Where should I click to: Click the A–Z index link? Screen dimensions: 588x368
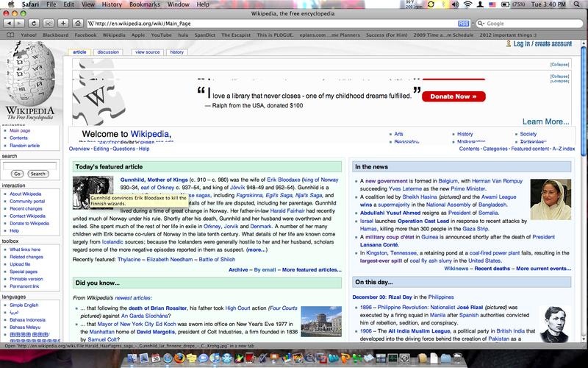point(563,149)
